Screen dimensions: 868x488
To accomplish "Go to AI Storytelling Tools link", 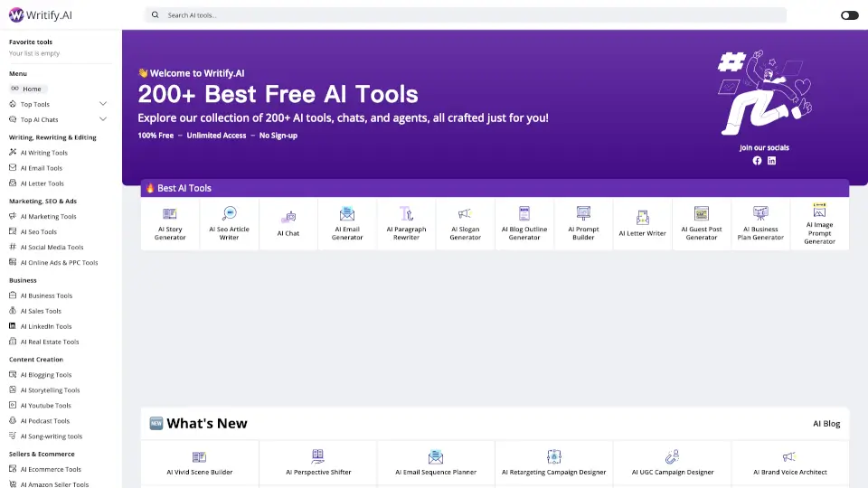I will pos(50,390).
